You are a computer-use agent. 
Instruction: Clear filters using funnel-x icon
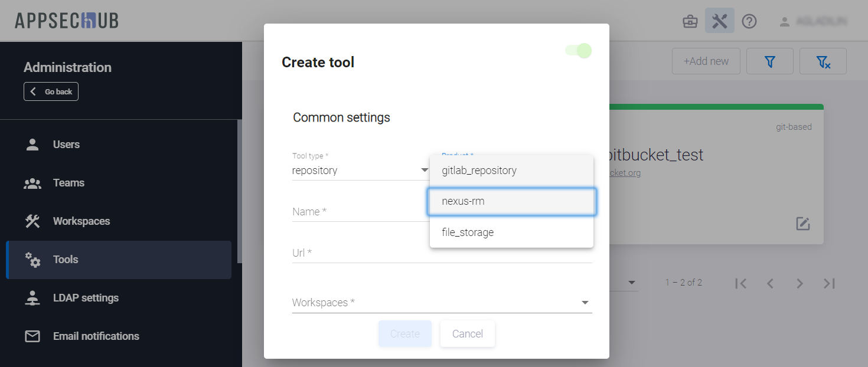click(x=823, y=61)
